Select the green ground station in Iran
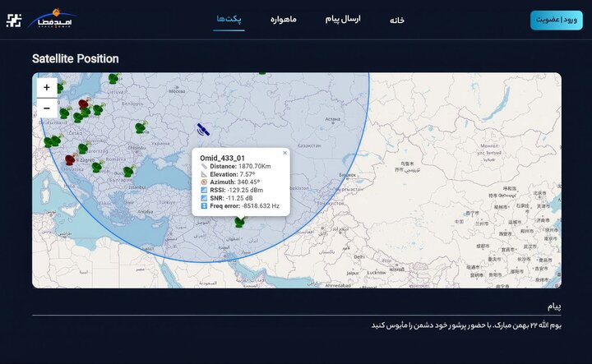 pyautogui.click(x=239, y=221)
